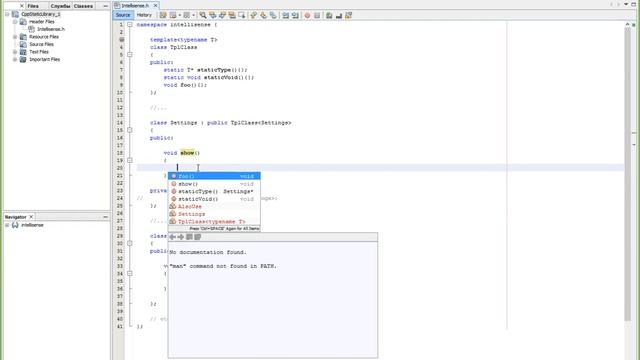Click Find Previous Occurrence icon
640x360 pixels.
pos(213,15)
